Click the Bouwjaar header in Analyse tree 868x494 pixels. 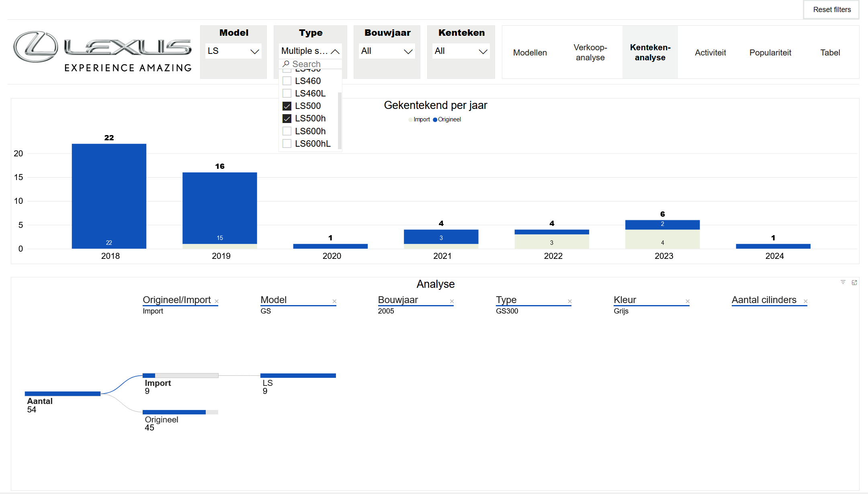tap(398, 300)
